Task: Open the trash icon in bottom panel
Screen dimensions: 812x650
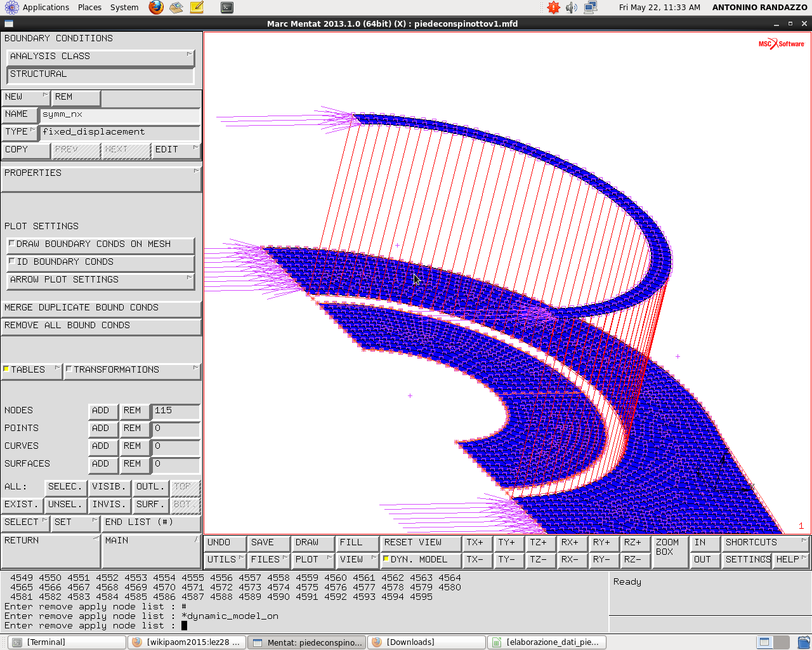Action: pyautogui.click(x=804, y=642)
